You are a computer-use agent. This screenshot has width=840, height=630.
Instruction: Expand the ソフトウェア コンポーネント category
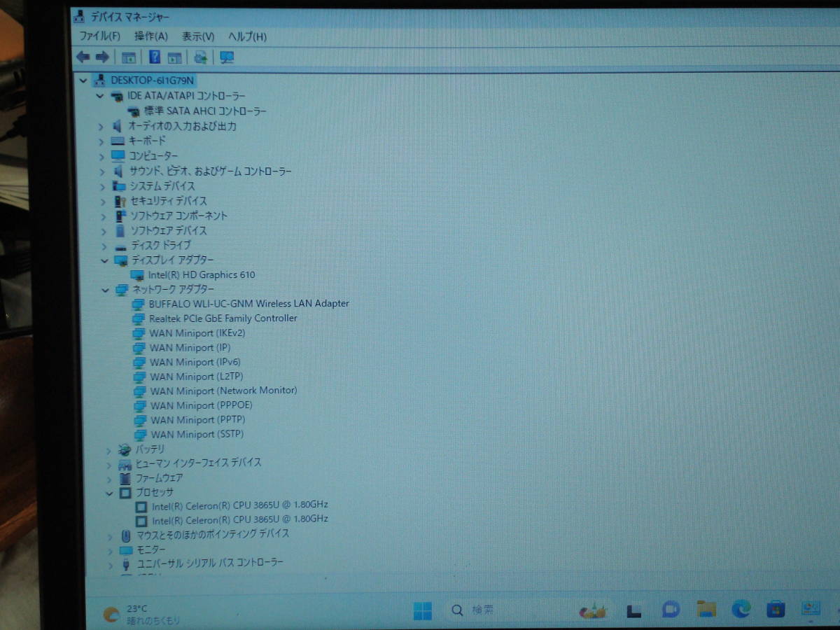(104, 216)
